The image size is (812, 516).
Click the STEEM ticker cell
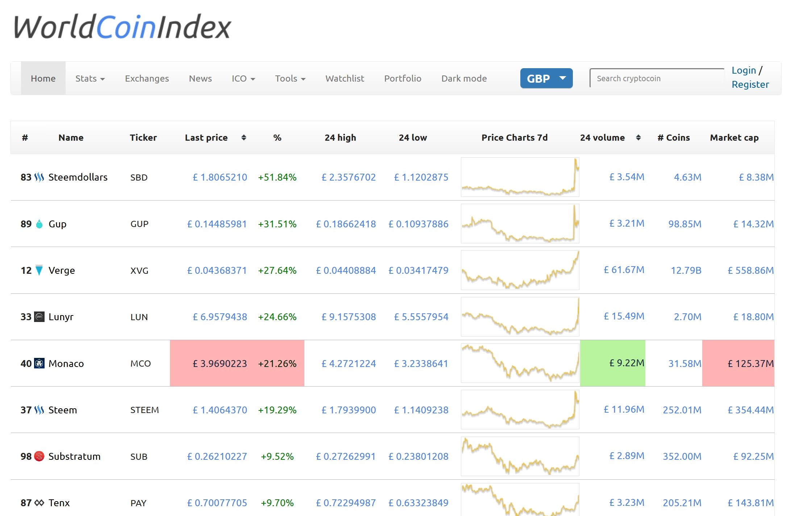[x=145, y=410]
